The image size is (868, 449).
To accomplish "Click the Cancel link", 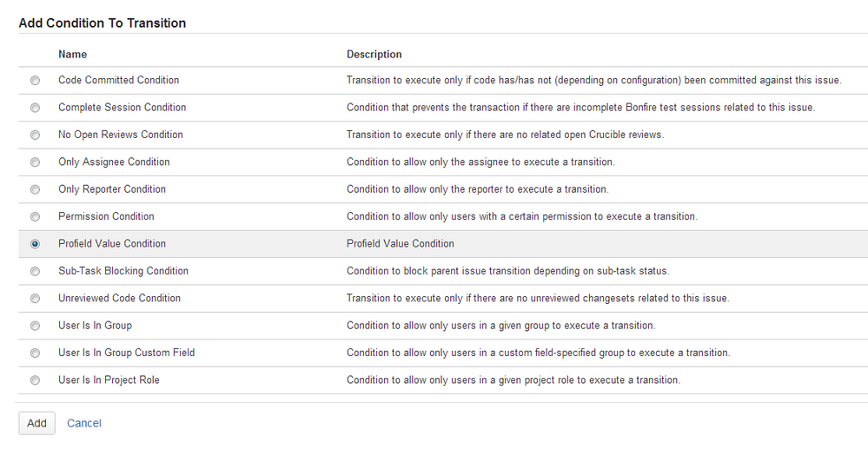I will coord(84,423).
